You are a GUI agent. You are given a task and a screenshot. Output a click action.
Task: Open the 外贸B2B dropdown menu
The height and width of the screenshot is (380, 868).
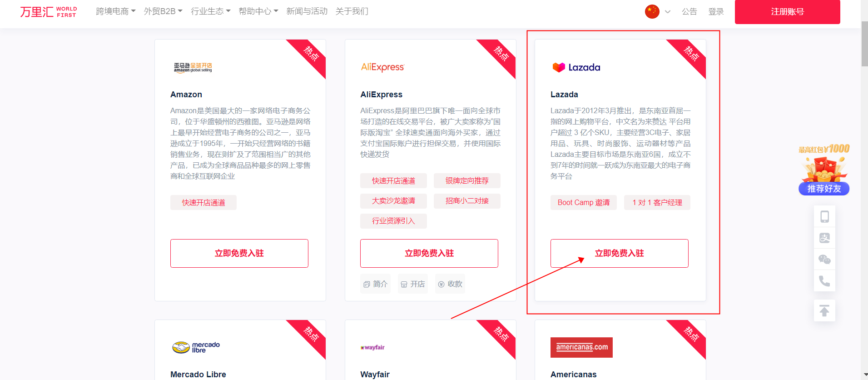click(163, 11)
